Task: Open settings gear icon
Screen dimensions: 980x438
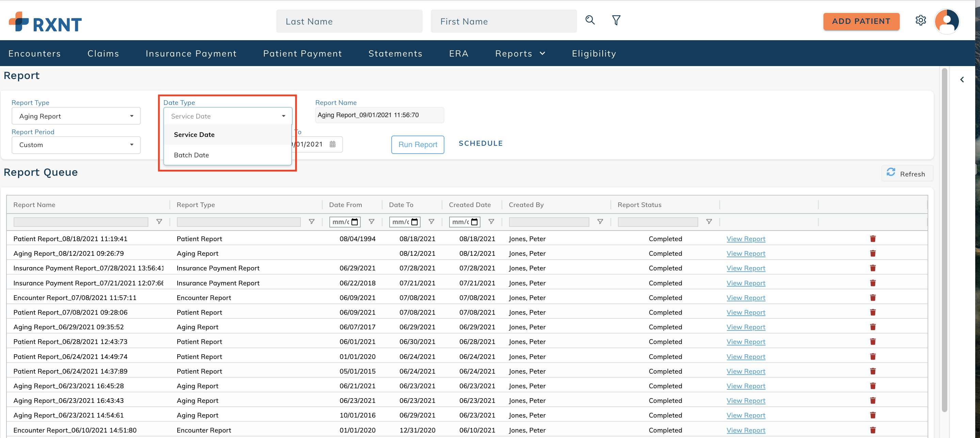Action: [x=920, y=20]
